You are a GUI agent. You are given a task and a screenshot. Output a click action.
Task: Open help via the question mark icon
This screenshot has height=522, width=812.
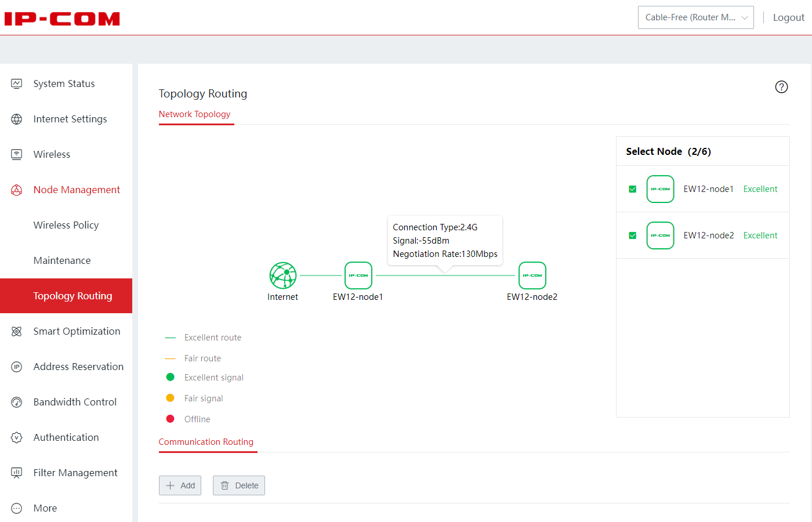click(x=781, y=87)
